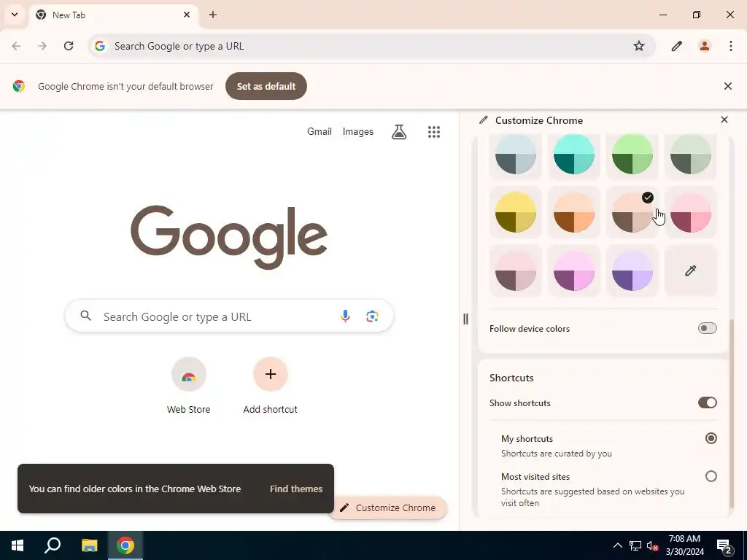747x560 pixels.
Task: Open a new tab with the plus button
Action: tap(213, 15)
